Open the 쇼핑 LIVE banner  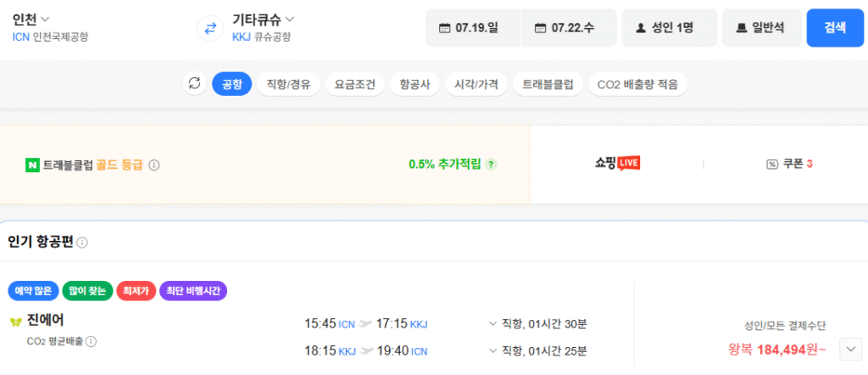617,164
